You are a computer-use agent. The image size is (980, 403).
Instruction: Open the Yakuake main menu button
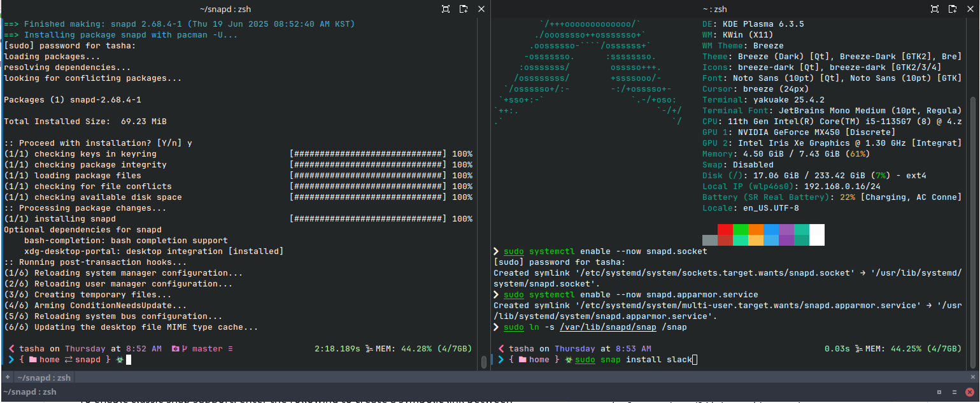click(x=954, y=392)
